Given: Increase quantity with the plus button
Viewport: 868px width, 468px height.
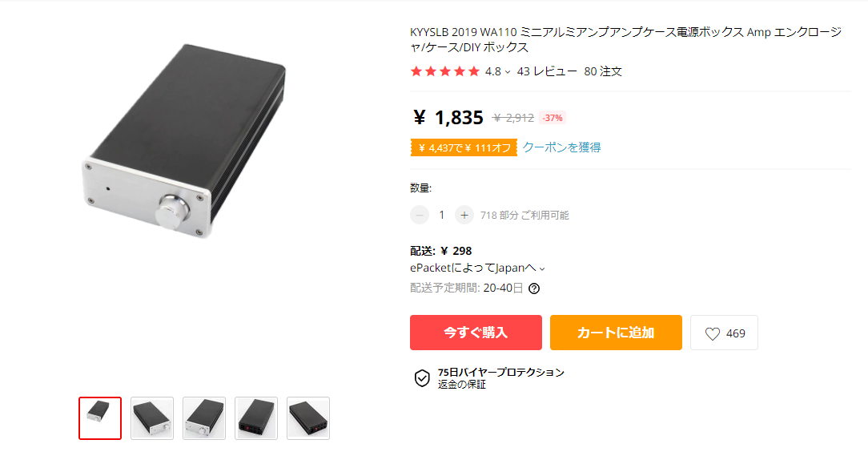Looking at the screenshot, I should click(x=464, y=215).
